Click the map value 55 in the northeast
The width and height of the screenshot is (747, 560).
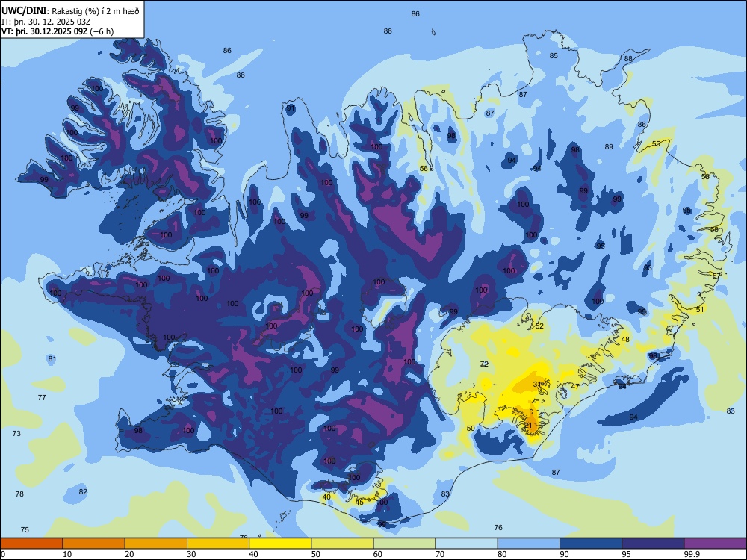point(656,144)
